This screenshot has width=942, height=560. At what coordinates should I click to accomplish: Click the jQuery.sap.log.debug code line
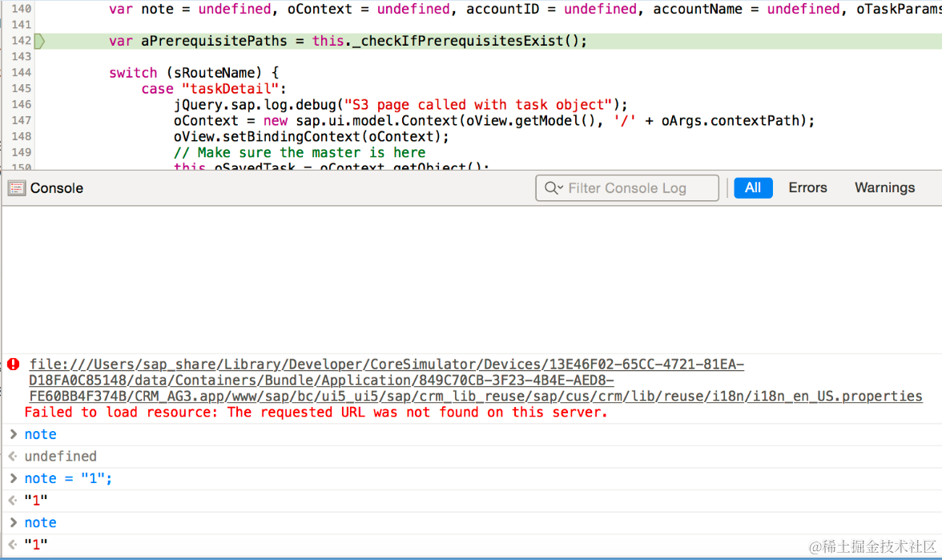click(401, 104)
